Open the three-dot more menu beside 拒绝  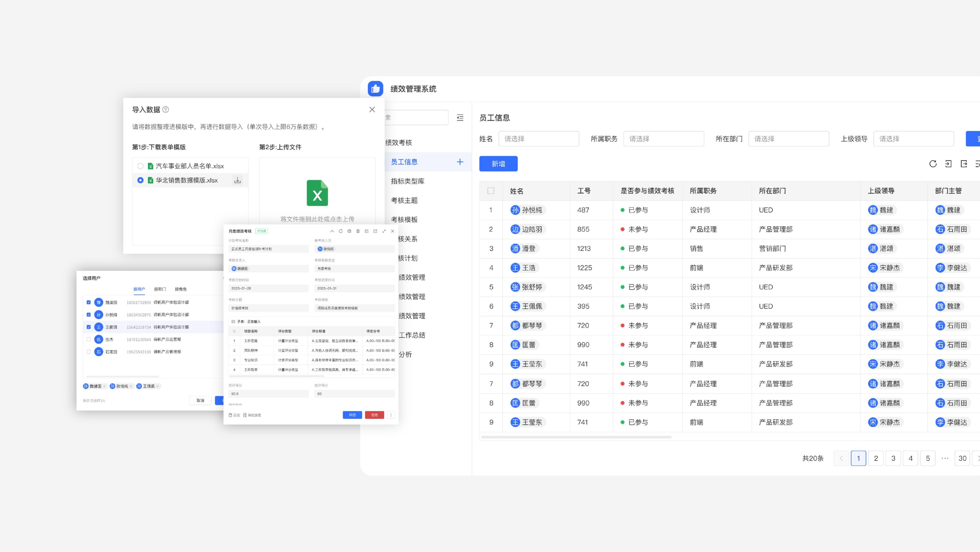(391, 415)
